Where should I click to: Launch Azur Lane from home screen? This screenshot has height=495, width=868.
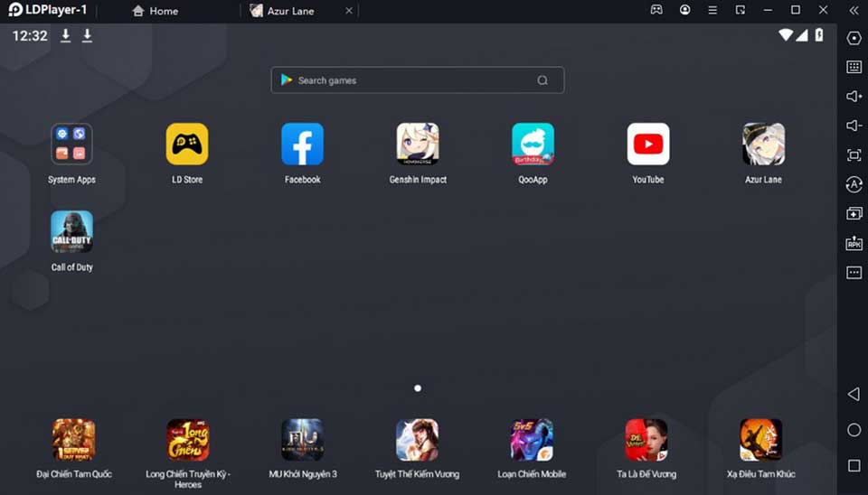point(763,145)
